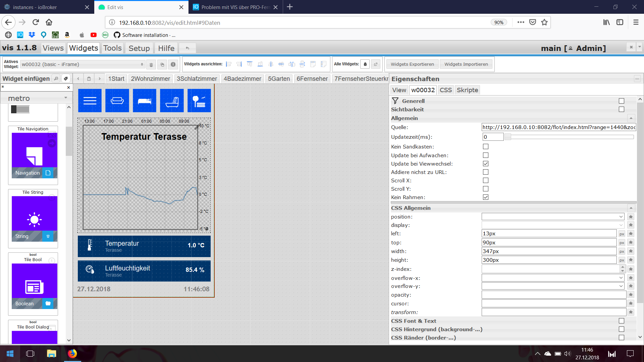Lock all widgets icon
This screenshot has height=362, width=644.
pos(365,64)
